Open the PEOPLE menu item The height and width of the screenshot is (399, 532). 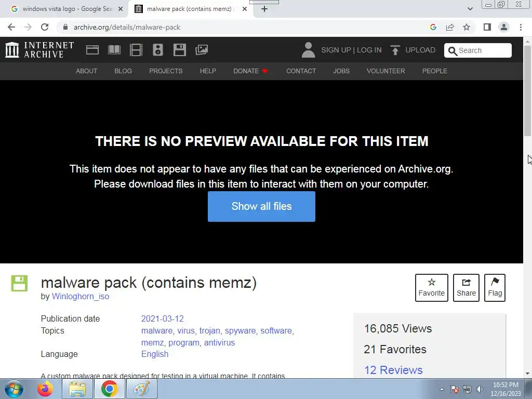click(x=435, y=71)
